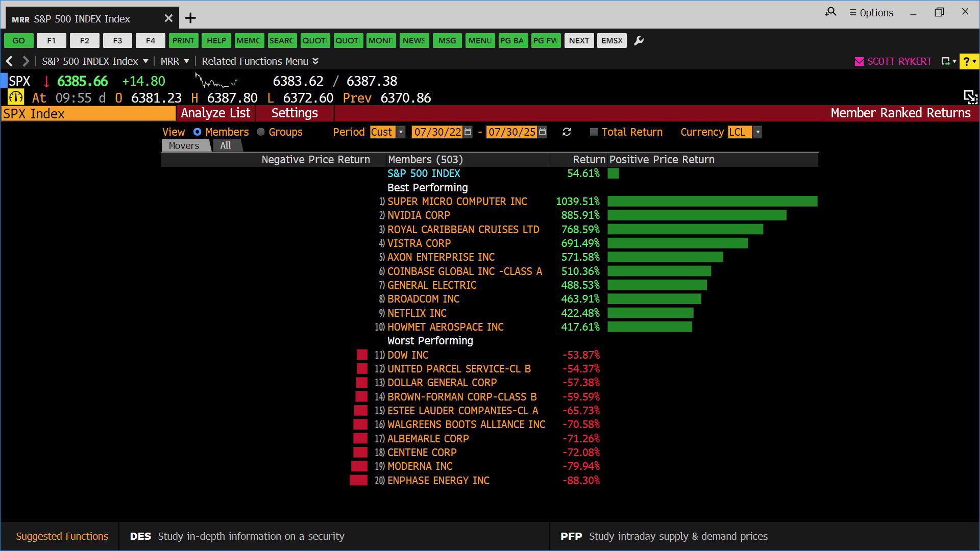Viewport: 980px width, 551px height.
Task: Click the NEXT button
Action: (579, 41)
